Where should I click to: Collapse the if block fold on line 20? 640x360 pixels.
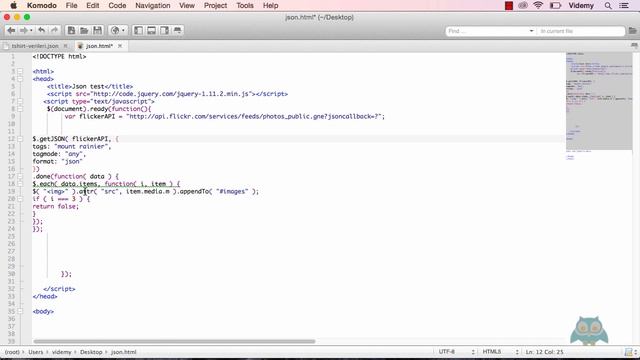(x=20, y=199)
